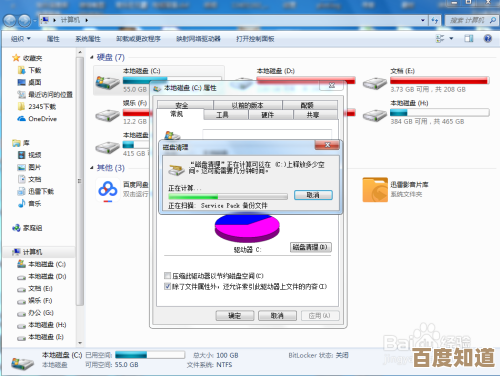Select 文档 (E:) in navigation tree
The width and height of the screenshot is (500, 376).
(40, 288)
